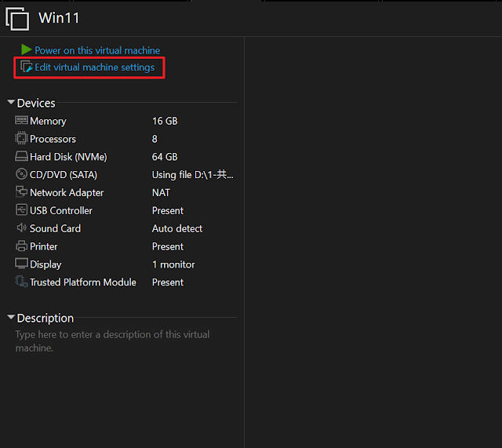Click the 16 GB memory value
The height and width of the screenshot is (448, 502).
click(165, 121)
